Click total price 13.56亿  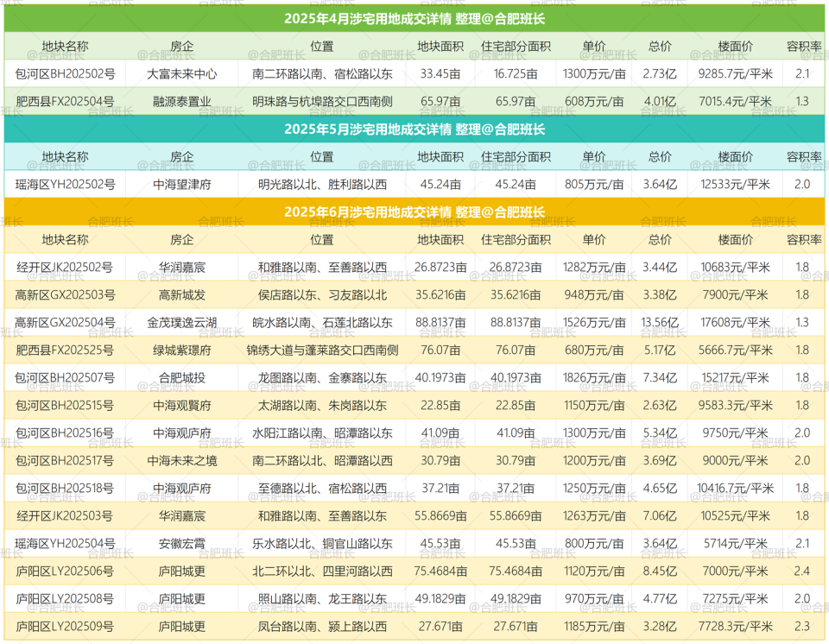tap(660, 323)
